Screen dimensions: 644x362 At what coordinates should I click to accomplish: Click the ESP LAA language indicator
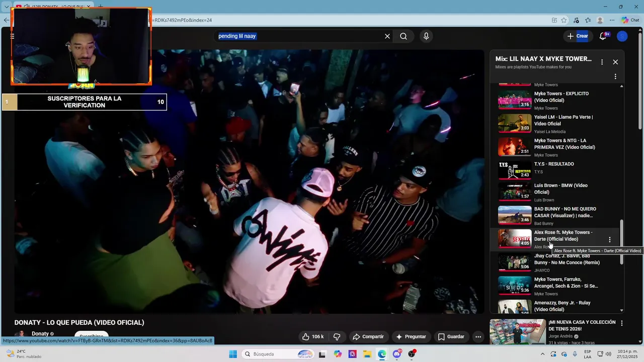tap(588, 354)
